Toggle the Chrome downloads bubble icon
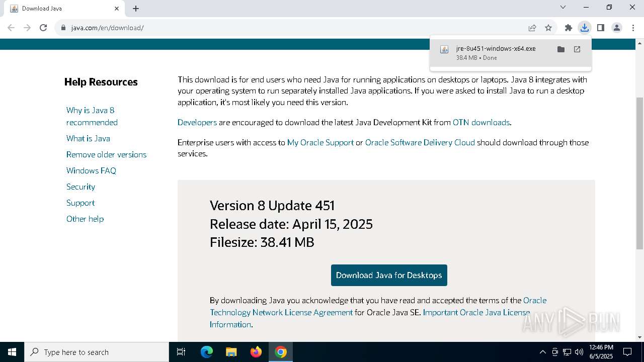644x362 pixels. coord(584,28)
